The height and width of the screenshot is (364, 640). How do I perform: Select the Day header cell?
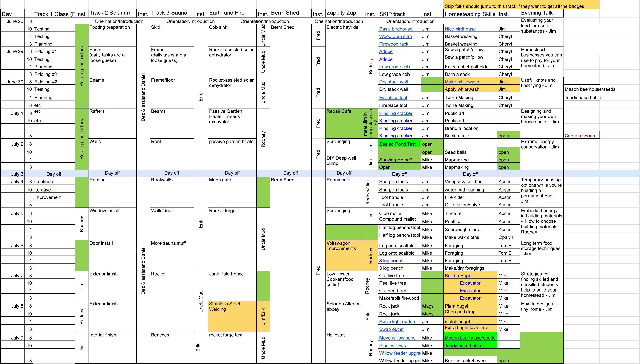click(x=13, y=13)
